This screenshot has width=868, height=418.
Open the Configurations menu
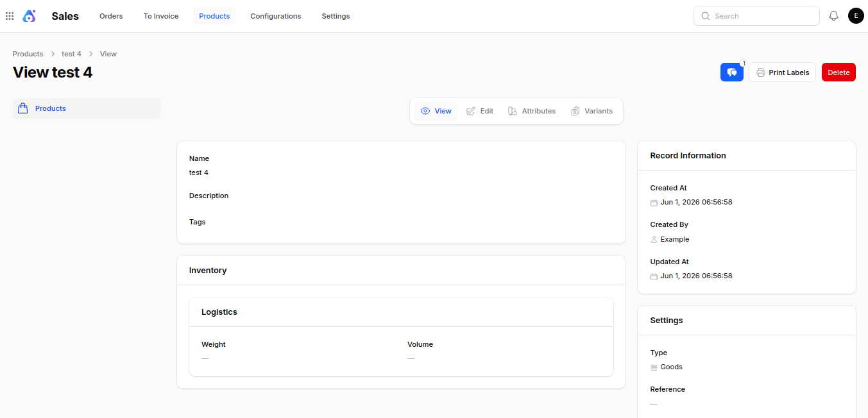coord(276,16)
